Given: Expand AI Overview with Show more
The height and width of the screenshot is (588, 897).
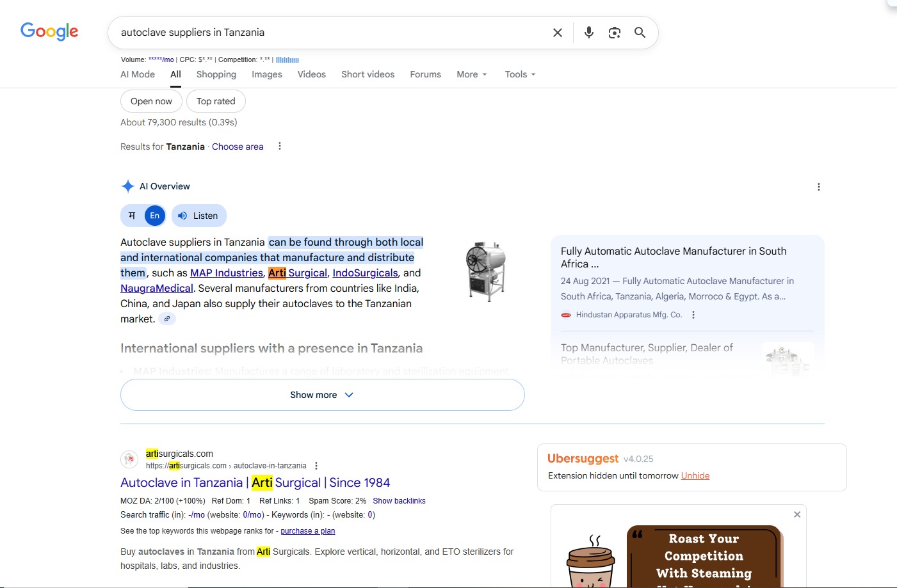Looking at the screenshot, I should [x=323, y=395].
